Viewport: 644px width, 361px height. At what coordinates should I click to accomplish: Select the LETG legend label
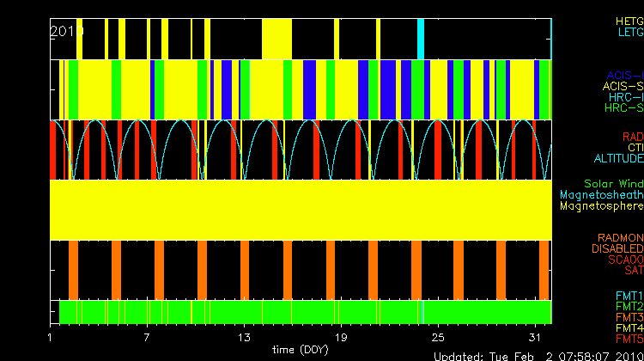pos(629,32)
